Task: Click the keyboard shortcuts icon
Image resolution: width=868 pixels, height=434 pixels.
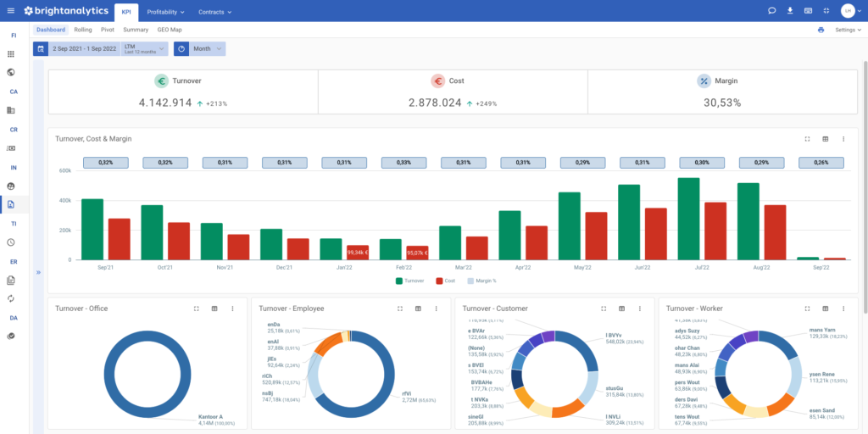Action: (808, 10)
